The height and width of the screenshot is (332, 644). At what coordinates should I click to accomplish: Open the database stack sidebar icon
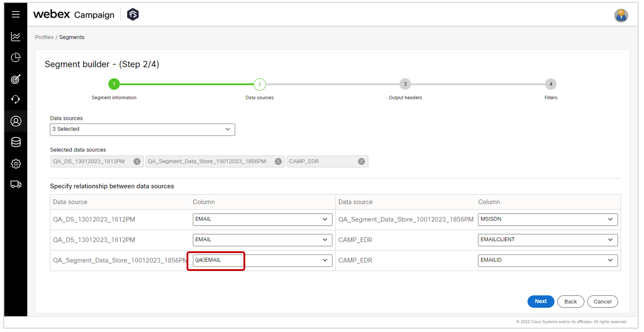15,142
